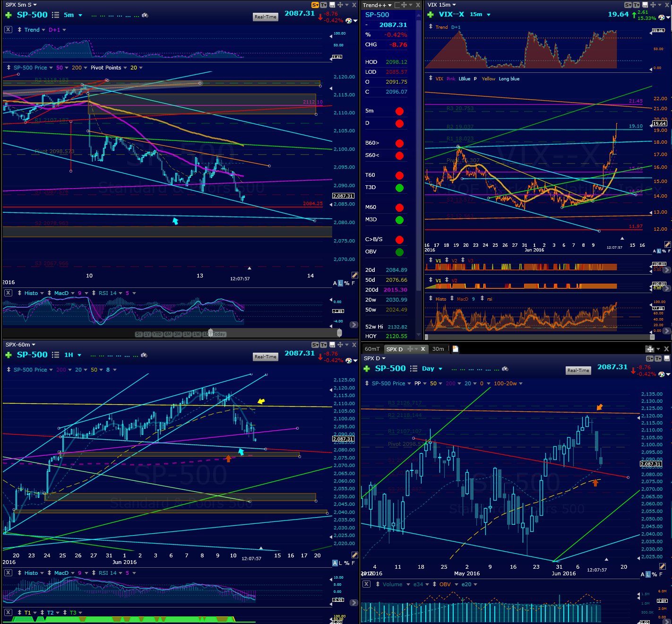672x624 pixels.
Task: Take a snapshot with the SPX 5m camera icon
Action: 145,15
